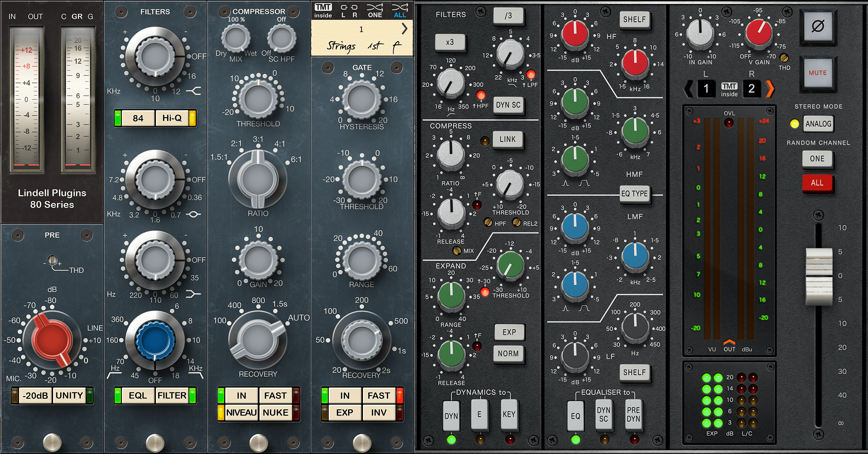Click the phase invert Ø button
The width and height of the screenshot is (868, 454).
tap(817, 26)
